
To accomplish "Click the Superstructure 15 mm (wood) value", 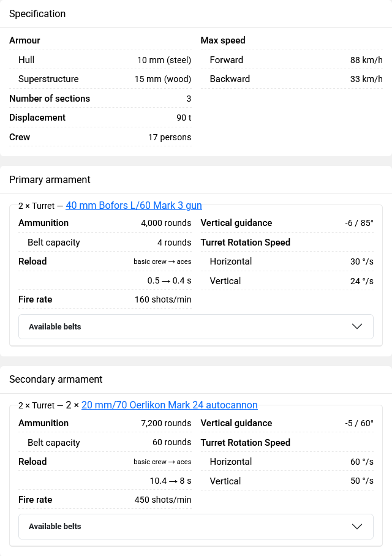I will tap(163, 79).
